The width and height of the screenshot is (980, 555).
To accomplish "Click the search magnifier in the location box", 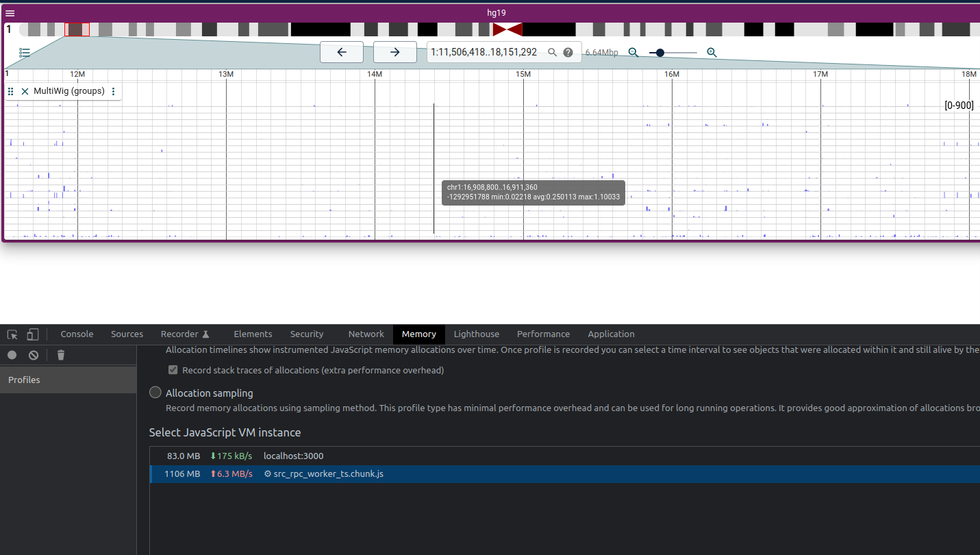I will [x=553, y=52].
